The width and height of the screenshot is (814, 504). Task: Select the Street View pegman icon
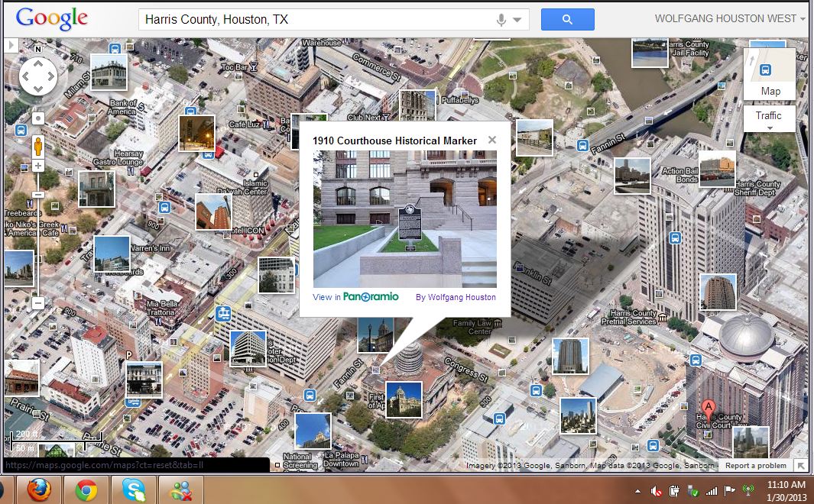pyautogui.click(x=38, y=147)
